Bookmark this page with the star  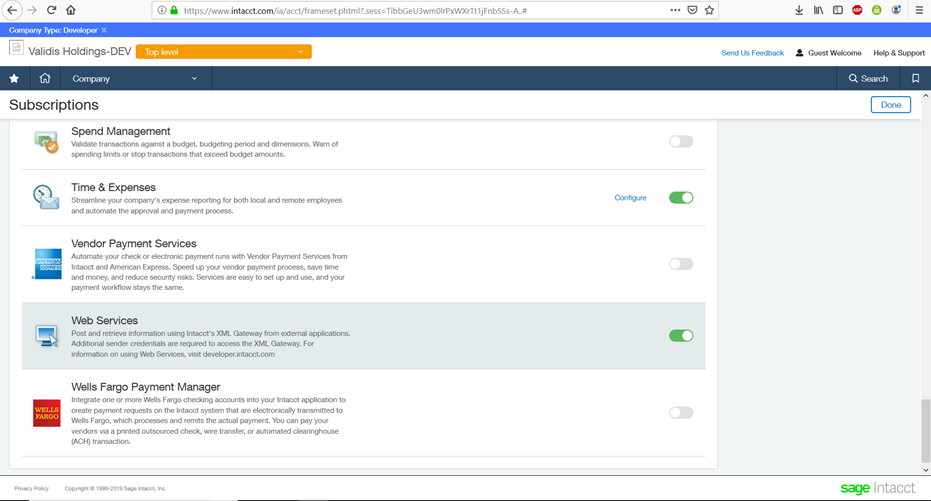pos(709,10)
